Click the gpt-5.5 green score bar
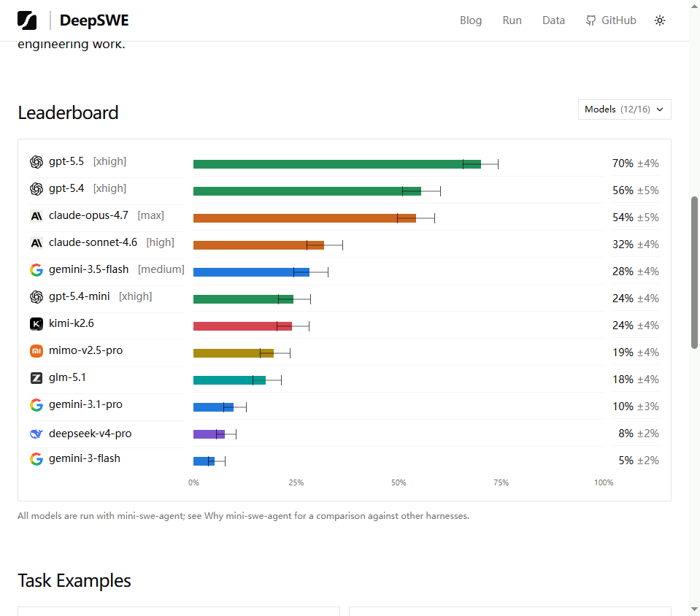Image resolution: width=700 pixels, height=616 pixels. click(337, 164)
